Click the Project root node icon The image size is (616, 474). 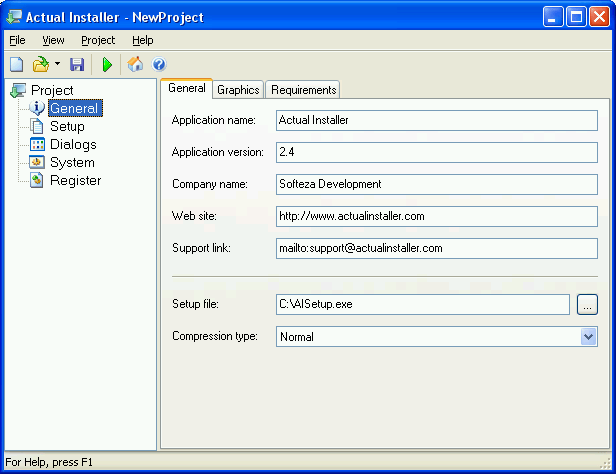pos(18,90)
